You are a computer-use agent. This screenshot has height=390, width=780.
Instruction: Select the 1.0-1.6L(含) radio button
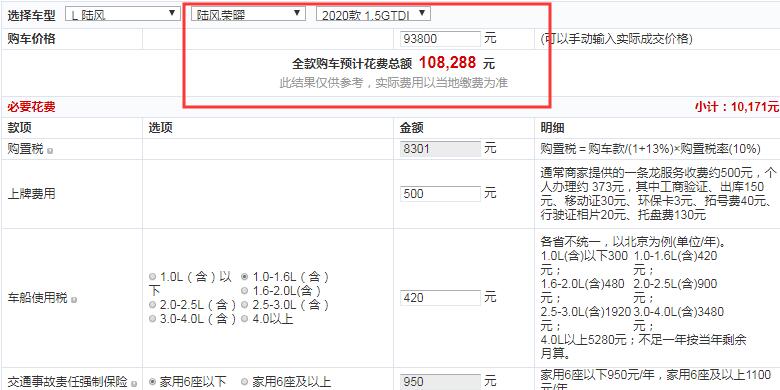pos(245,276)
